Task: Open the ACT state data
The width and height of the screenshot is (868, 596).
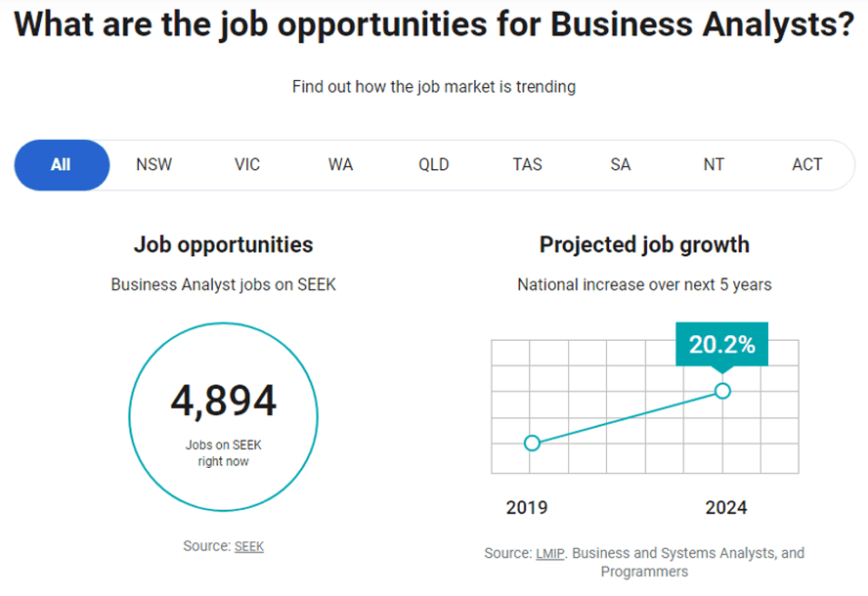Action: click(807, 164)
